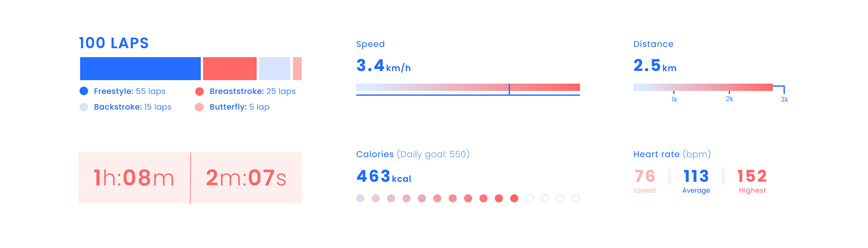Select the 1h:08m total time panel
This screenshot has width=868, height=248.
tap(134, 178)
